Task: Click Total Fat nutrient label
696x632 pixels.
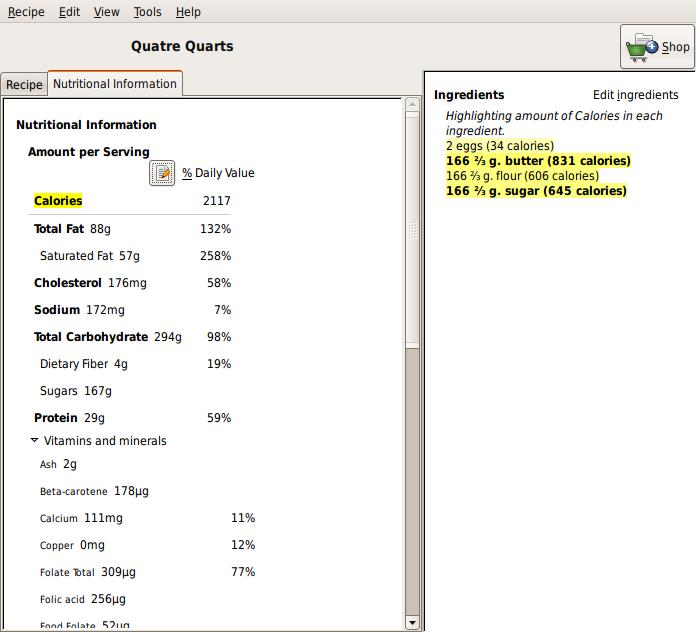Action: (x=59, y=229)
